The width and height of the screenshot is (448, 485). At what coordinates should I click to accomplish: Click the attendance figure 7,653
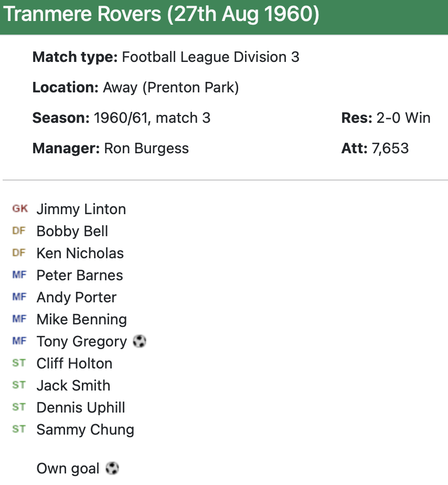(390, 149)
